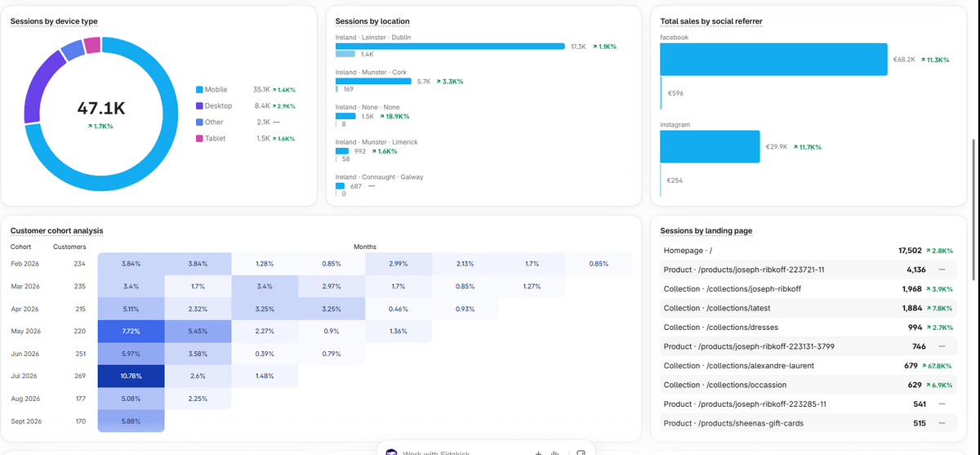Click the Desktop legend color swatch
980x455 pixels.
click(198, 106)
